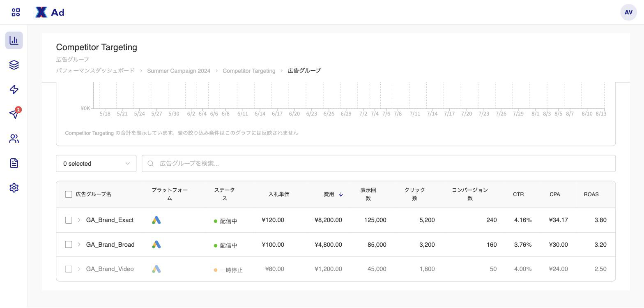Viewport: 644px width, 308px height.
Task: Go to パフォーマンスダッシュボード breadcrumb
Action: click(95, 71)
